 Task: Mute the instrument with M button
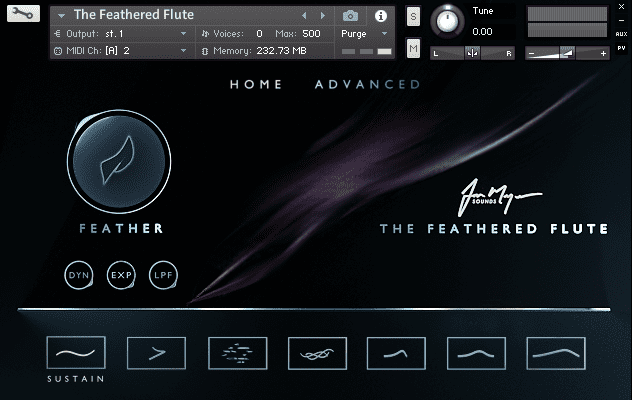(413, 49)
